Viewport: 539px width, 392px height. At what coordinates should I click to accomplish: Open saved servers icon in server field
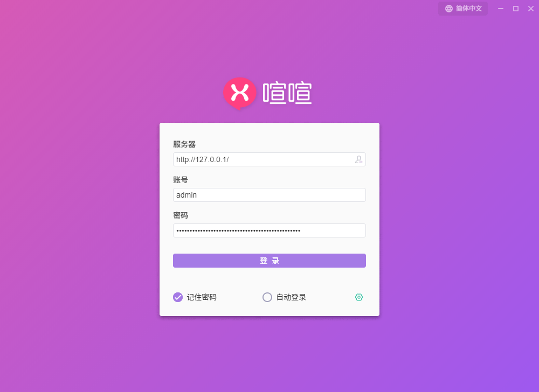[358, 159]
